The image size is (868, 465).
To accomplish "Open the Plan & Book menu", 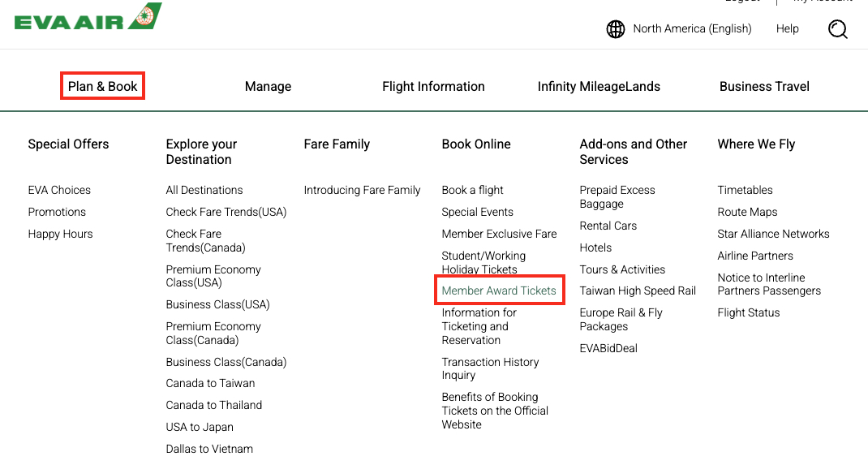I will [x=102, y=86].
